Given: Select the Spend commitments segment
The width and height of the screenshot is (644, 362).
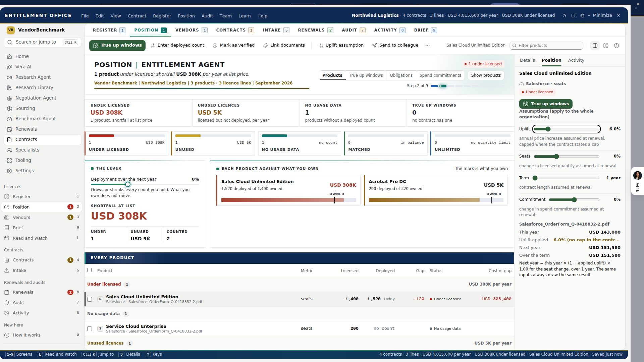Looking at the screenshot, I should (440, 75).
